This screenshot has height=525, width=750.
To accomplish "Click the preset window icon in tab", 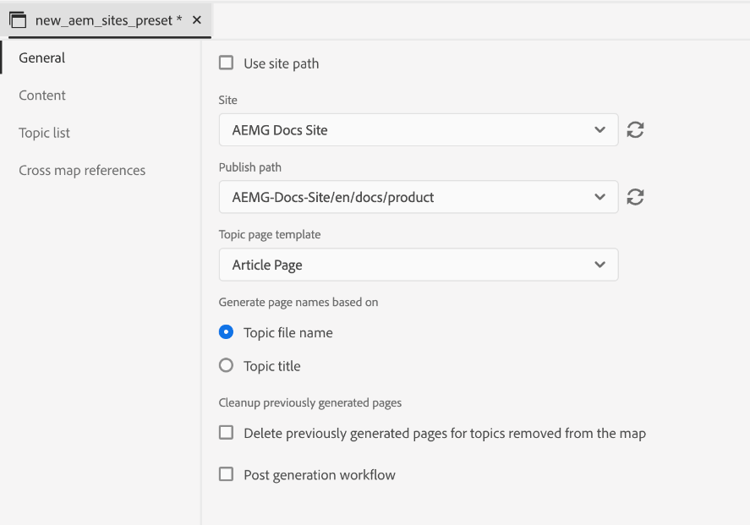I will point(18,20).
